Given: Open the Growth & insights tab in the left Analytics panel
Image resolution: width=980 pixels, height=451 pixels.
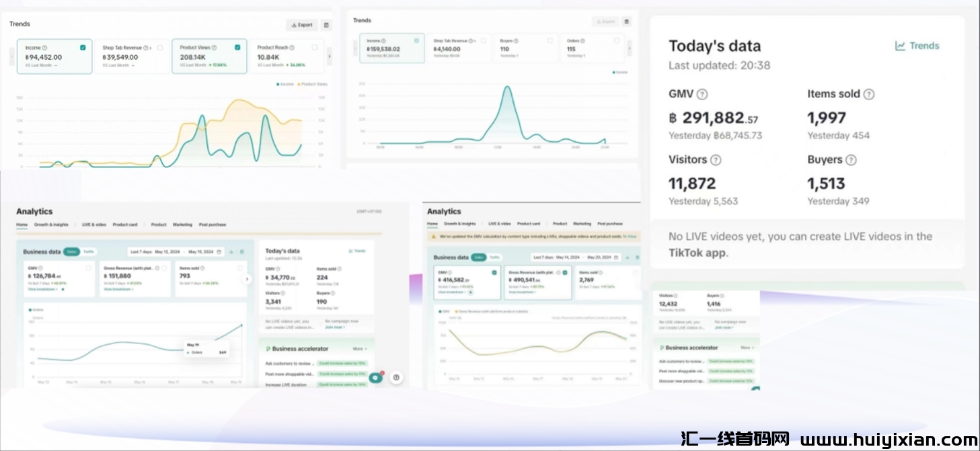Looking at the screenshot, I should pyautogui.click(x=51, y=224).
